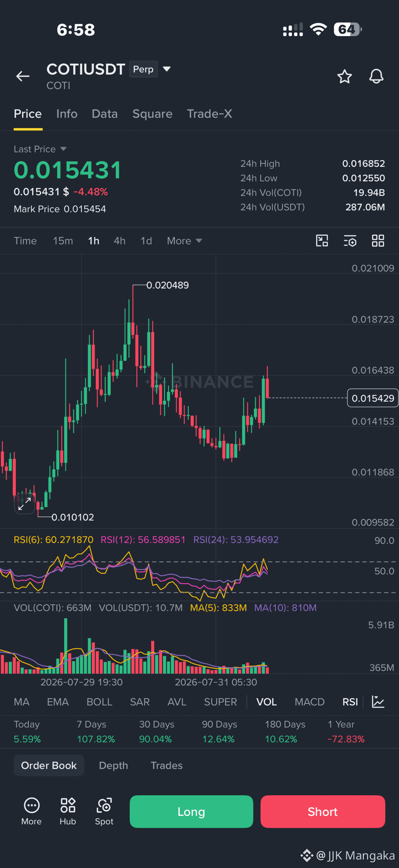Tap the MA(10): 810M volume label
399x868 pixels.
point(285,608)
